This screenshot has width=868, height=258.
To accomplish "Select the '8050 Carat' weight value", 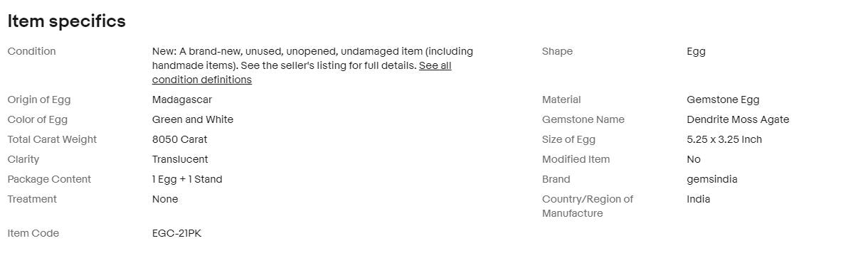I will (180, 139).
